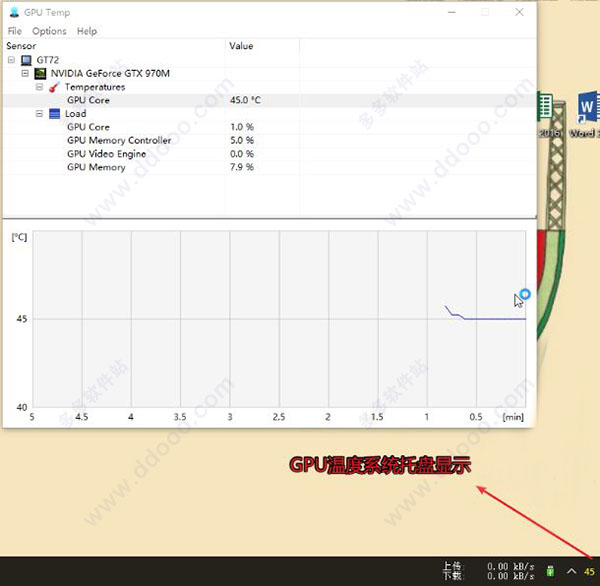Image resolution: width=600 pixels, height=586 pixels.
Task: Select the GPU Core temperature row
Action: click(x=269, y=100)
